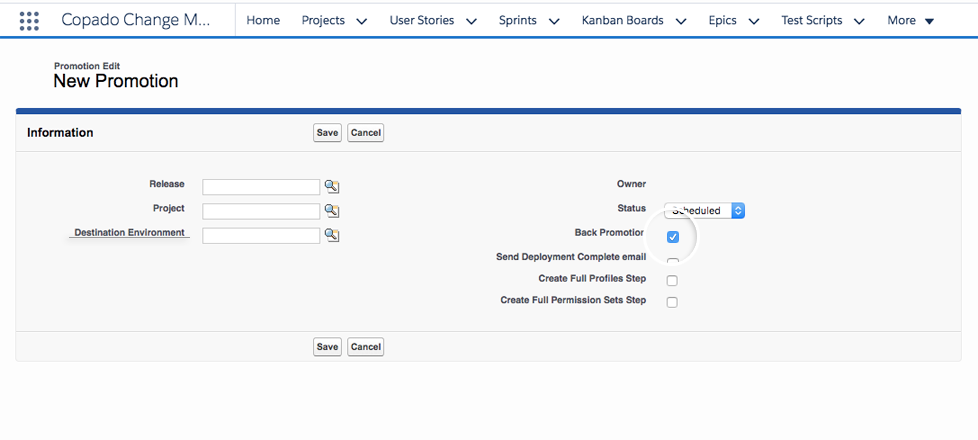The image size is (978, 440).
Task: Switch to the Sprints tab
Action: 518,21
